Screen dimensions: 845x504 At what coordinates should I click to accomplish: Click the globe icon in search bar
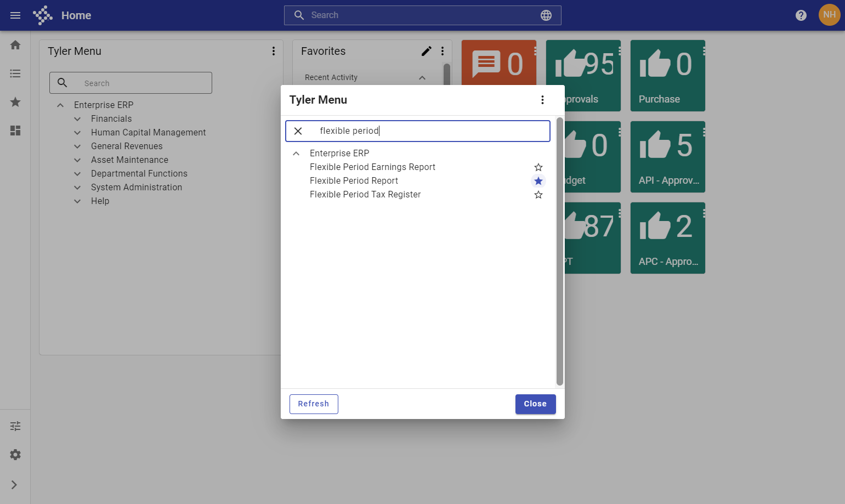coord(546,15)
